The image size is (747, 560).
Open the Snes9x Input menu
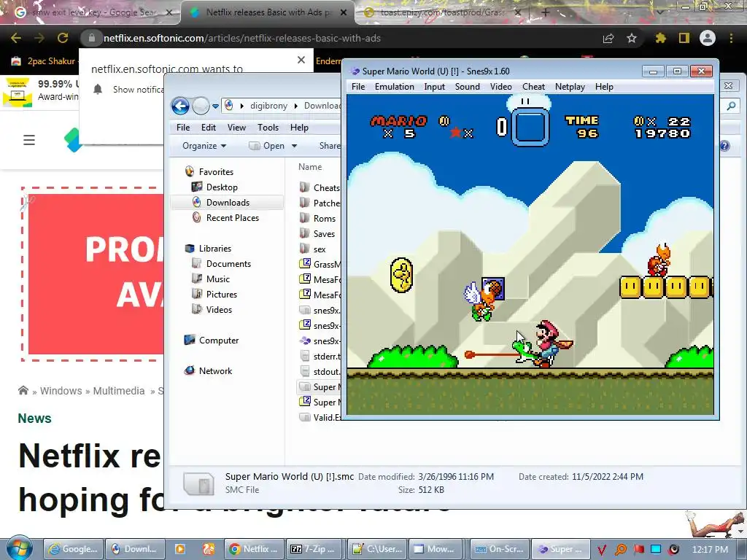[435, 87]
